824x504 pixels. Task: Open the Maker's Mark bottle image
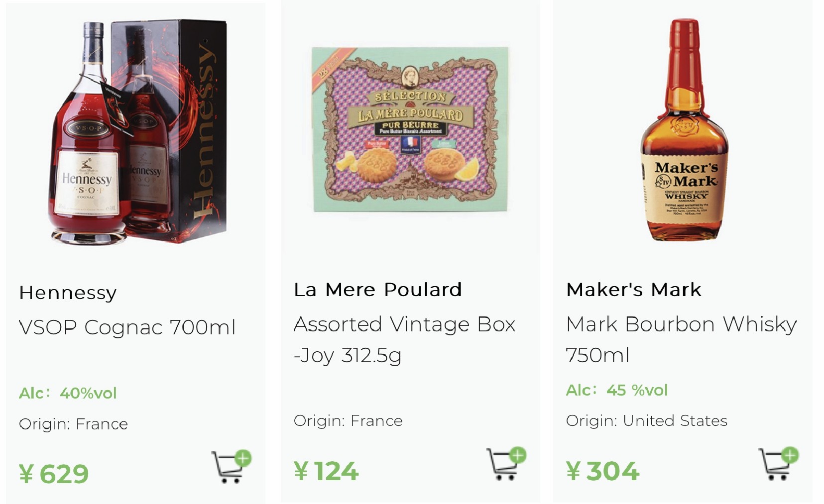pos(684,130)
